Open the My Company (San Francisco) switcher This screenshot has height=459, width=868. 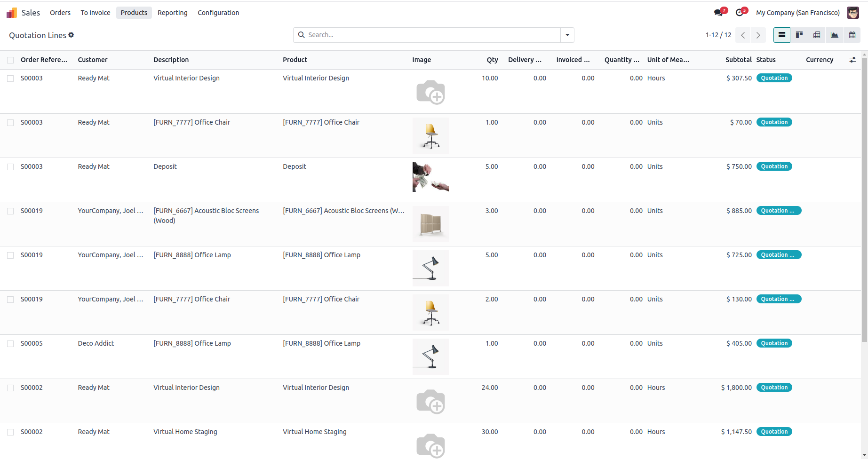(x=797, y=13)
